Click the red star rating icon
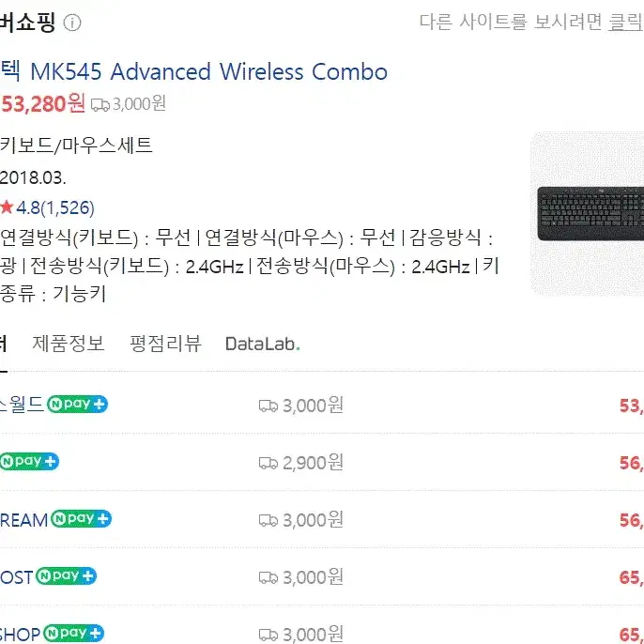Viewport: 644px width, 644px height. [x=7, y=207]
